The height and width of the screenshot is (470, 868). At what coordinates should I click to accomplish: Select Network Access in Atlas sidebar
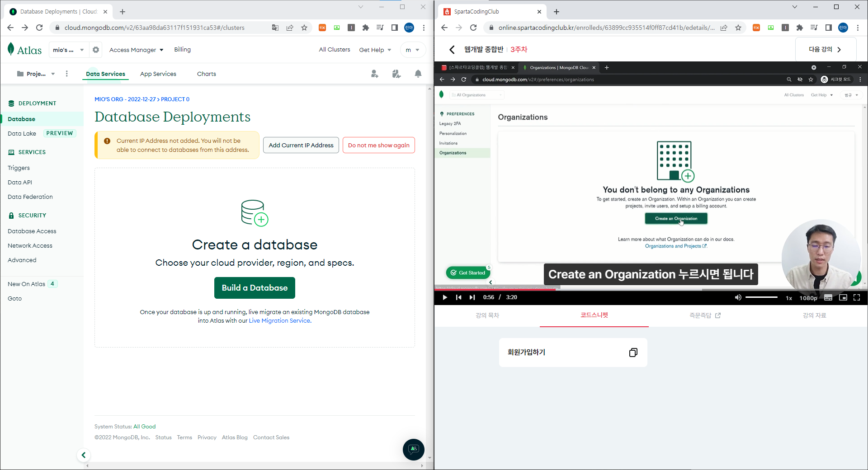pyautogui.click(x=30, y=246)
